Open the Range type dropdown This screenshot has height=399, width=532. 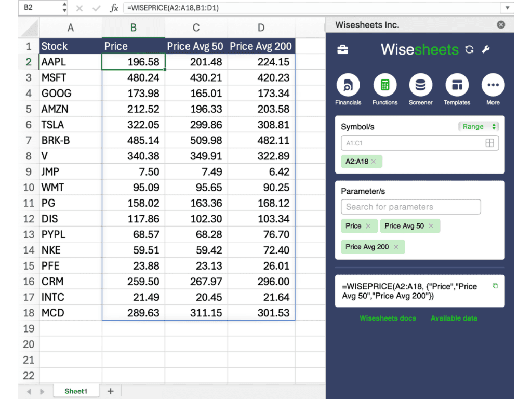[x=478, y=127]
